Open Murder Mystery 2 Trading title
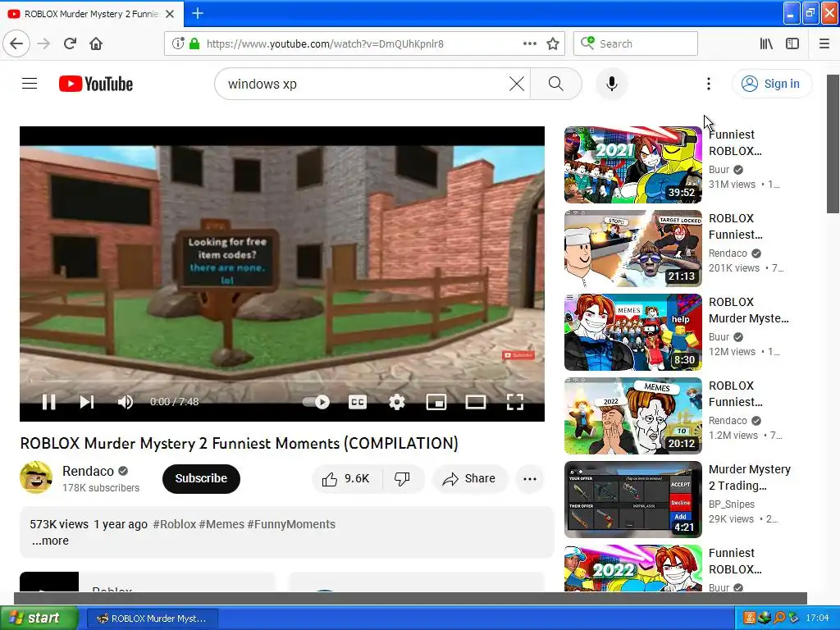840x630 pixels. pyautogui.click(x=750, y=477)
